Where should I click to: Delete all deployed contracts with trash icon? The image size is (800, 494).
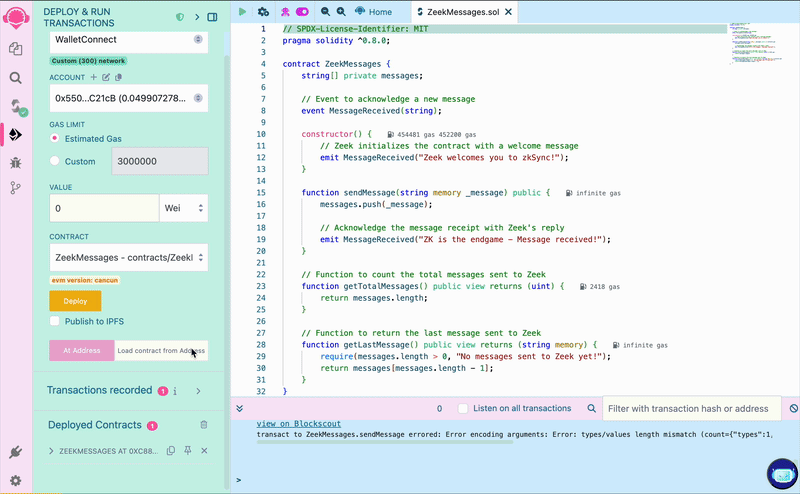[x=204, y=425]
